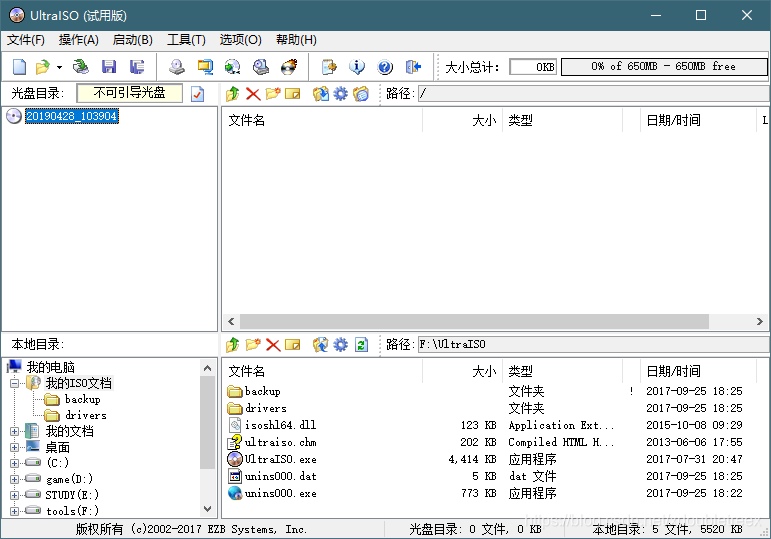Click the gear icon in disc pane toolbar
Viewport: 771px width, 539px height.
340,93
